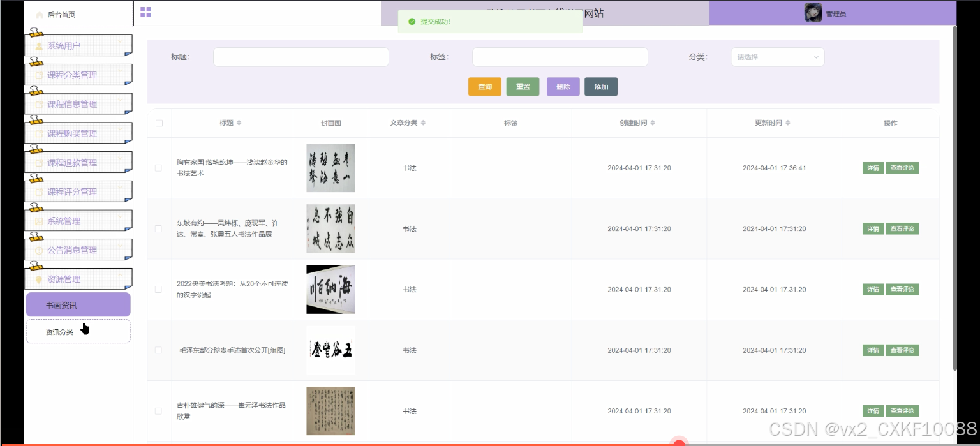Screen dimensions: 980x446
Task: Sort table by 标题 column arrows
Action: tap(239, 123)
